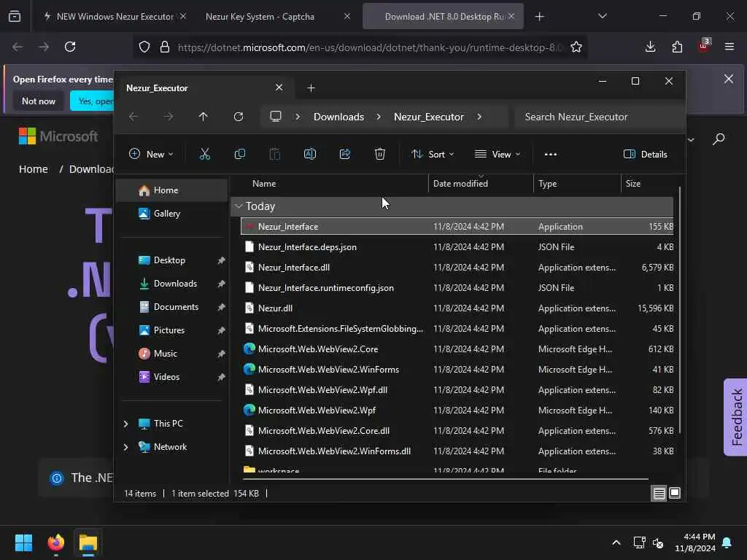Open the View dropdown menu

coord(498,155)
